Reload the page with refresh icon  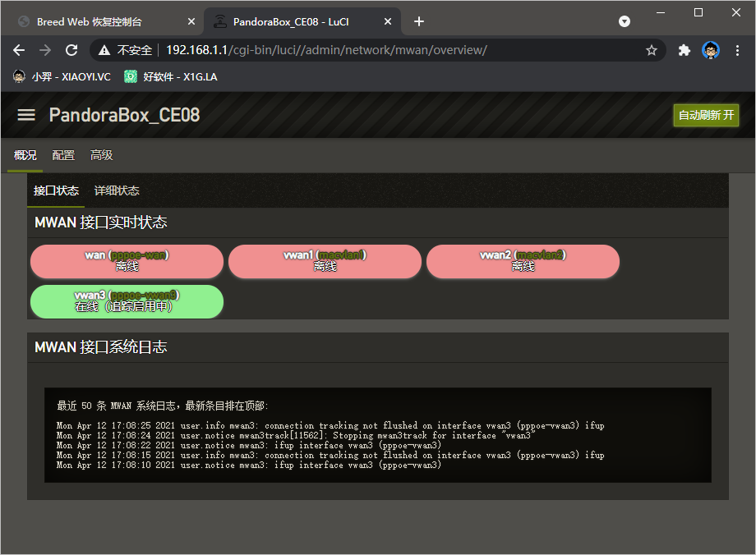point(71,50)
